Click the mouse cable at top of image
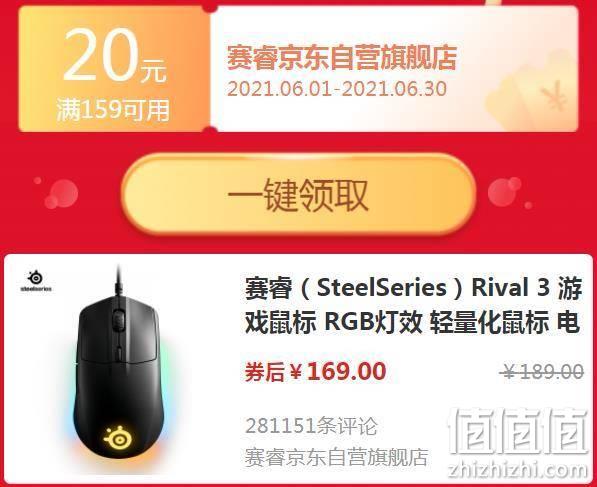This screenshot has width=597, height=487. tap(118, 281)
